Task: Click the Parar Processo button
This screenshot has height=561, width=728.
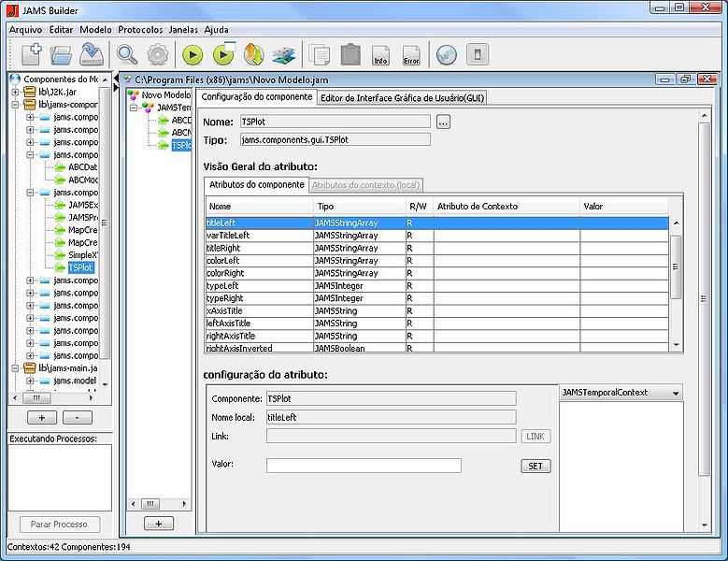Action: tap(59, 524)
